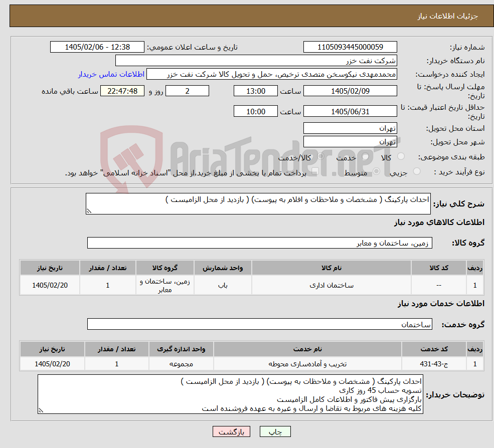The image size is (494, 448).
Task: Click the delivery city field تهران
Action: (x=350, y=142)
